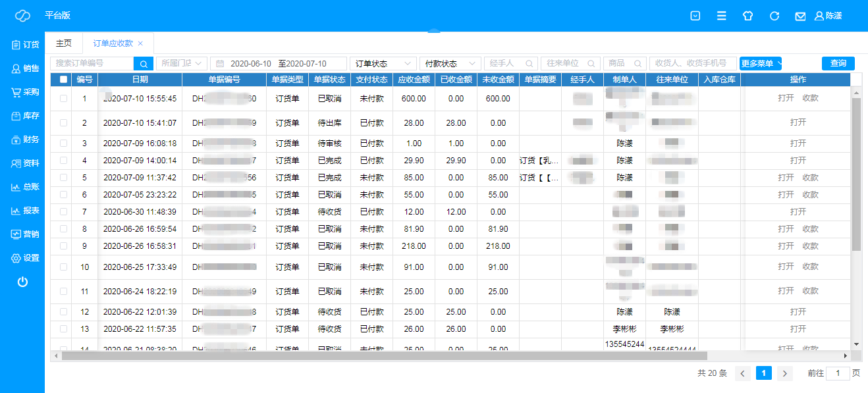Open the mail messages icon
The height and width of the screenshot is (393, 868).
(x=800, y=16)
